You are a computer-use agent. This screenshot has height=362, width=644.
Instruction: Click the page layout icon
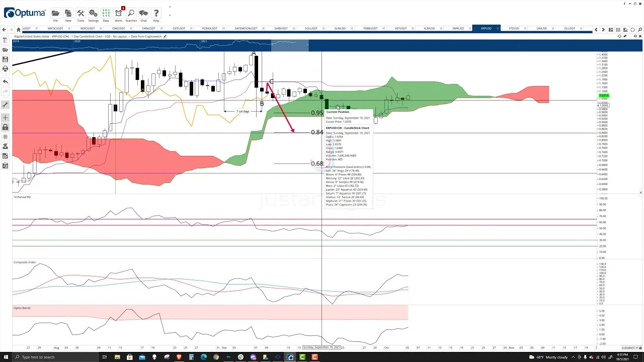611,30
